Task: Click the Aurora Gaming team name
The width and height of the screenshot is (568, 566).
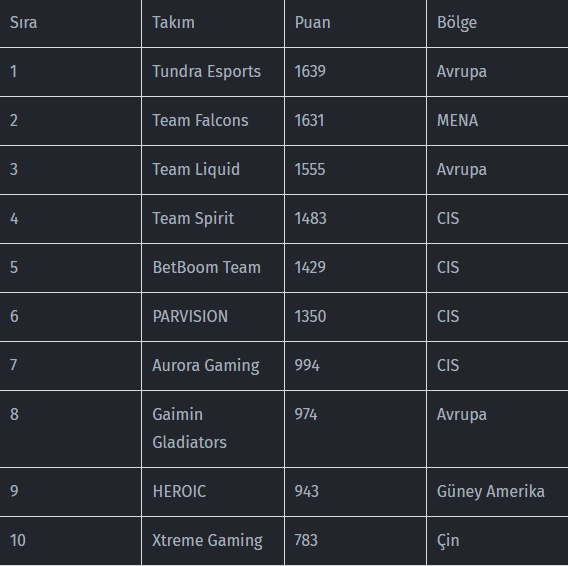Action: point(206,366)
